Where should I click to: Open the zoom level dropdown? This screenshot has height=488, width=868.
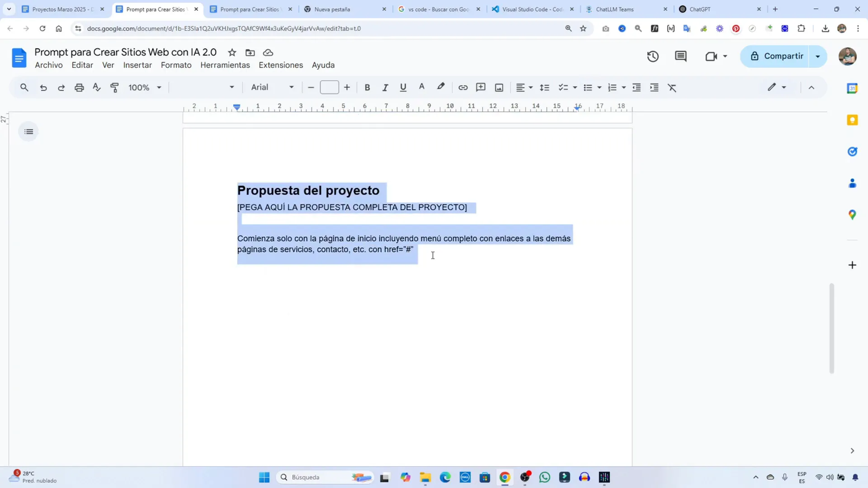point(144,87)
